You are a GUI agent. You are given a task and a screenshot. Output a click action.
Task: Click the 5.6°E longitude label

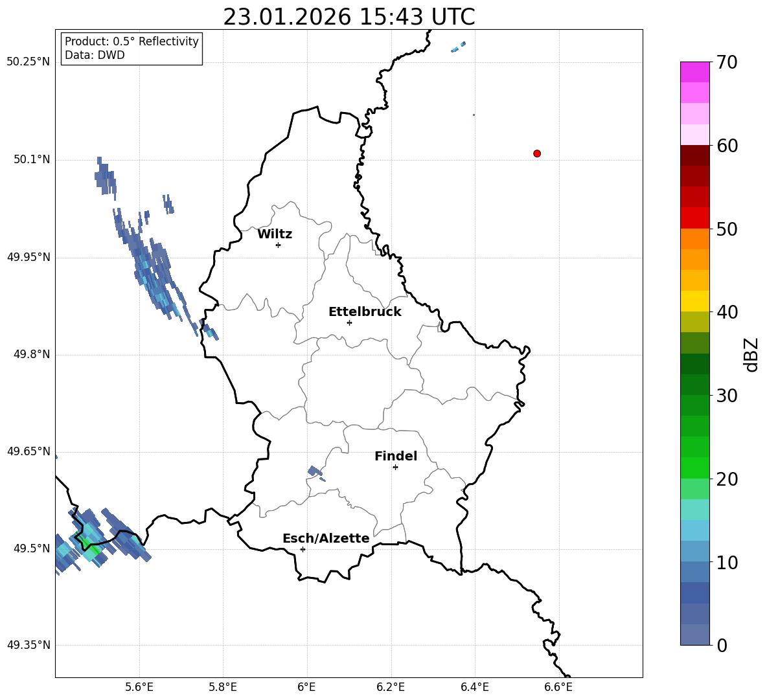tap(139, 687)
